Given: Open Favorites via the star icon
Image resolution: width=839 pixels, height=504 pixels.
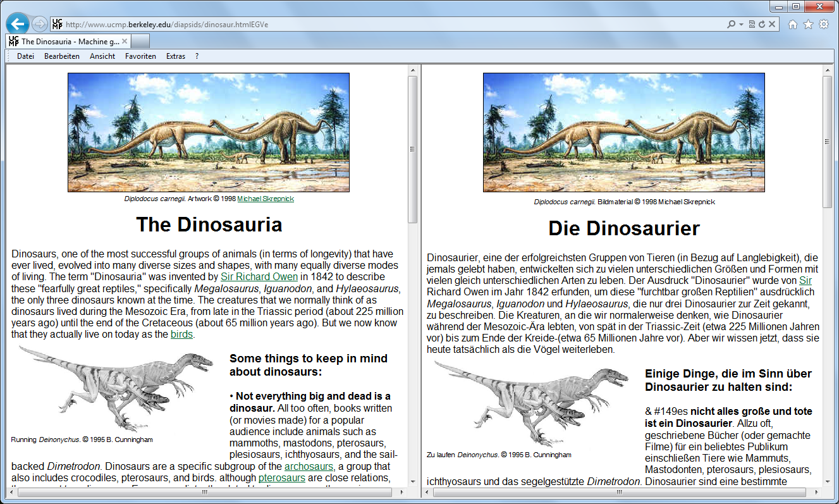Looking at the screenshot, I should click(808, 25).
